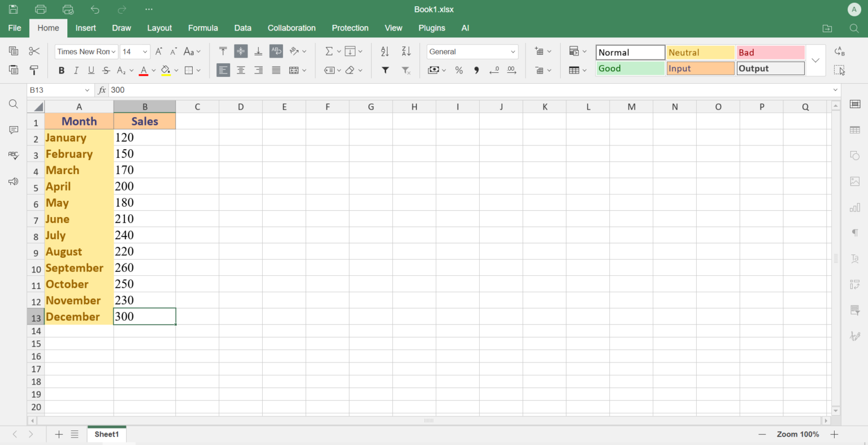This screenshot has height=445, width=868.
Task: Apply accounting number format
Action: click(x=433, y=70)
